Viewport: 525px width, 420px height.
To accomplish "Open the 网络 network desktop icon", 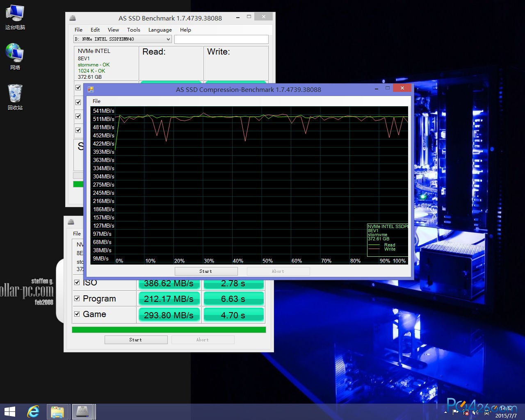I will [15, 57].
